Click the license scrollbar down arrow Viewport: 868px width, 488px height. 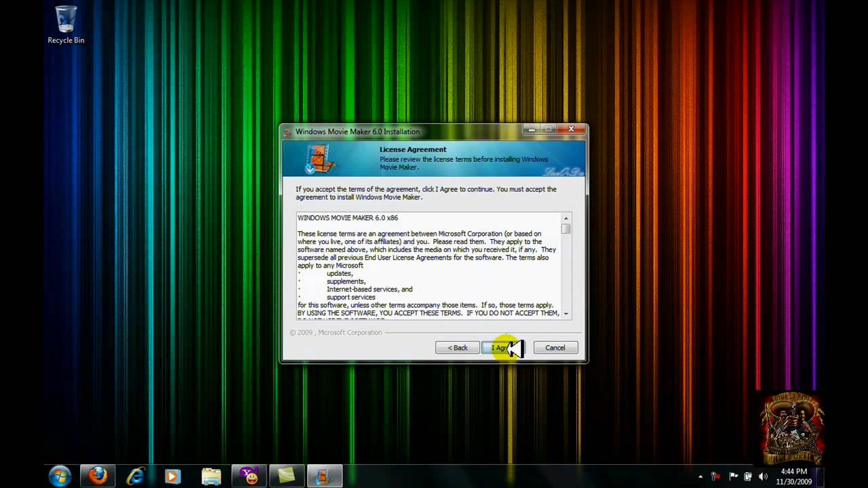pyautogui.click(x=566, y=314)
